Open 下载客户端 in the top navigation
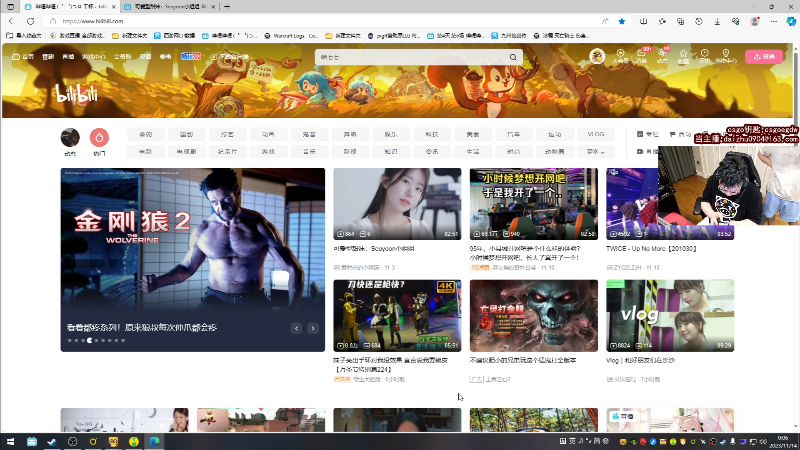Screen dimensions: 800x450 pyautogui.click(x=229, y=57)
